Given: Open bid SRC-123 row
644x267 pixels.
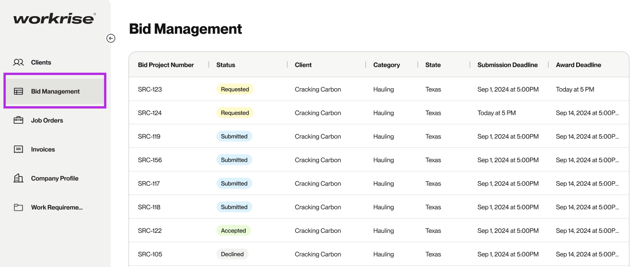Looking at the screenshot, I should pos(379,89).
